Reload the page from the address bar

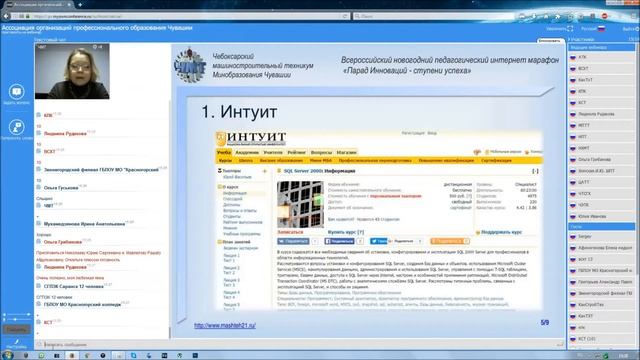[x=345, y=16]
